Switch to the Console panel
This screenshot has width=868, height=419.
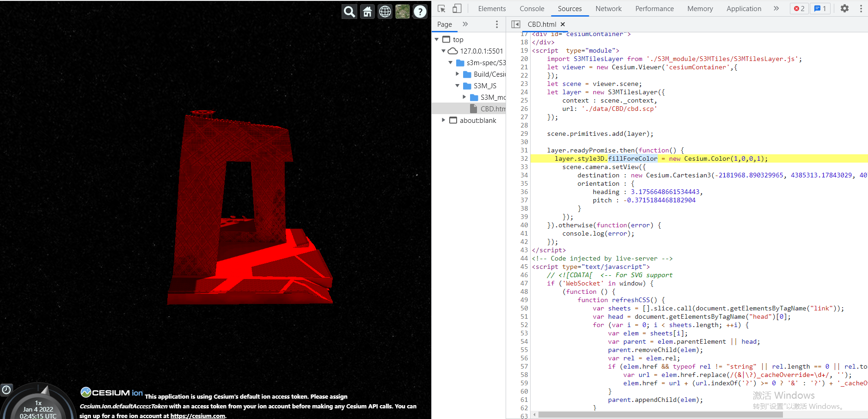coord(532,8)
